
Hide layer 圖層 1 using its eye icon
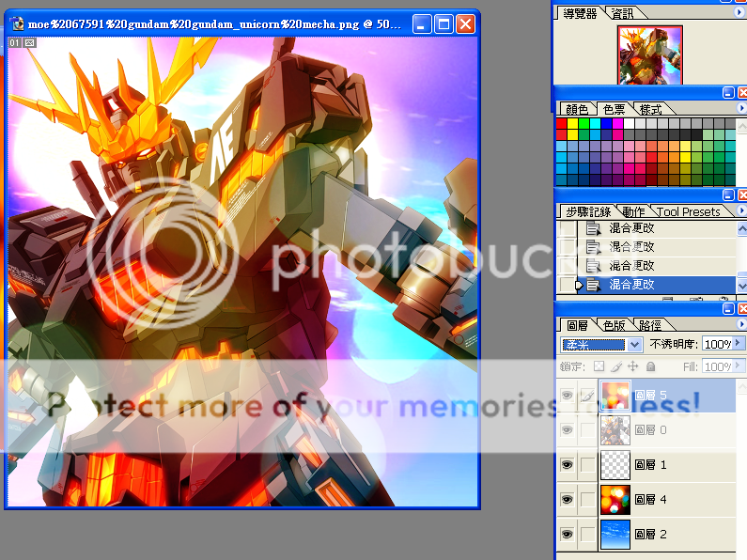pyautogui.click(x=567, y=464)
